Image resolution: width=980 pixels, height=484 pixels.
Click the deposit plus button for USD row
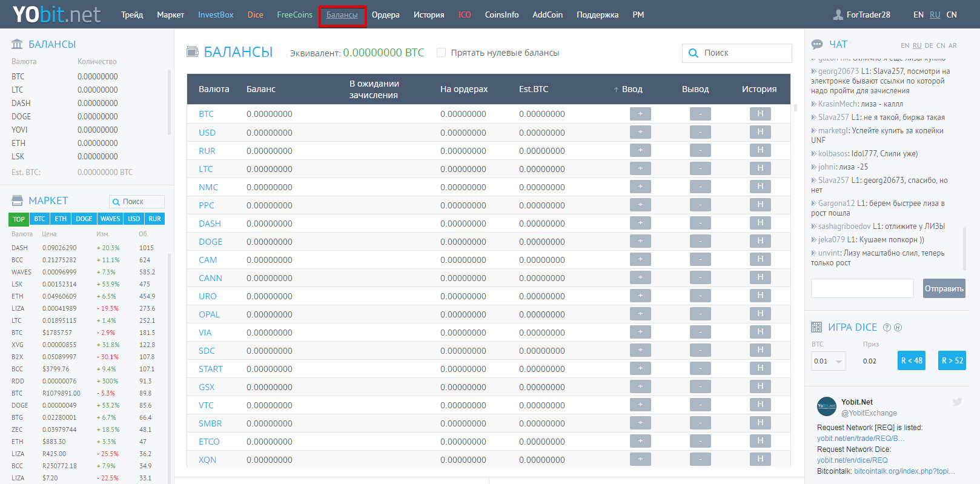640,132
